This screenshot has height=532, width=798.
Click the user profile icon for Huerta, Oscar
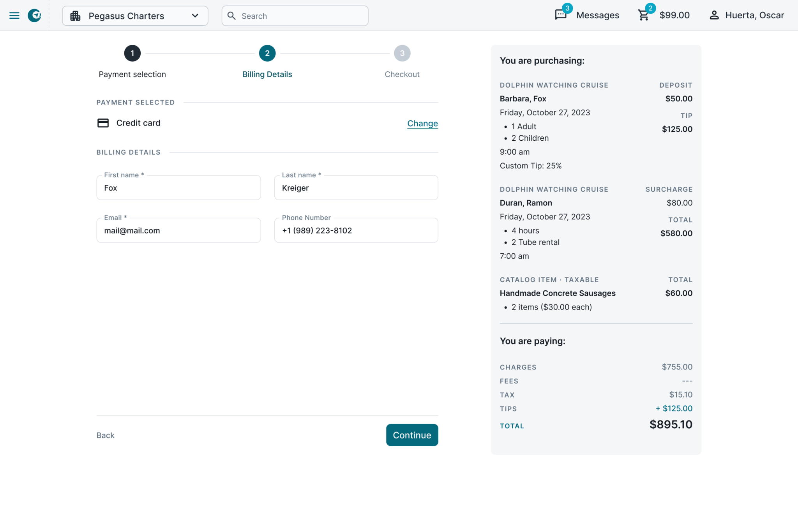coord(715,15)
